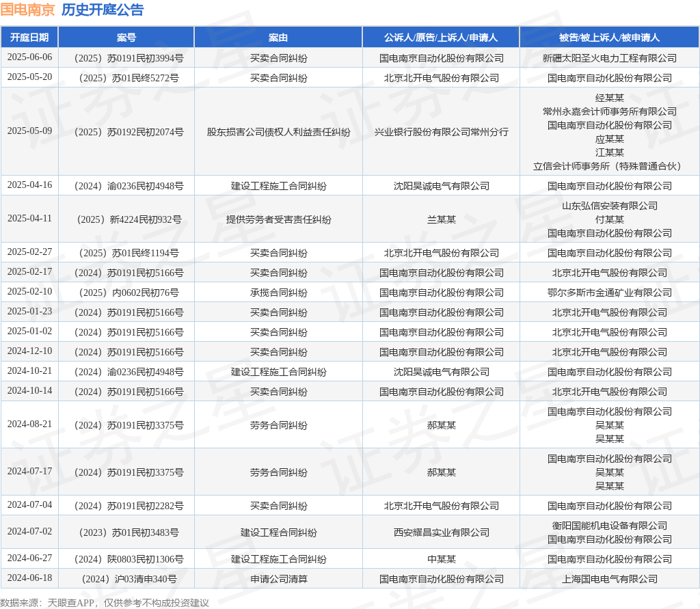Click the date 2024-07-17
Image resolution: width=700 pixels, height=609 pixels.
click(29, 471)
